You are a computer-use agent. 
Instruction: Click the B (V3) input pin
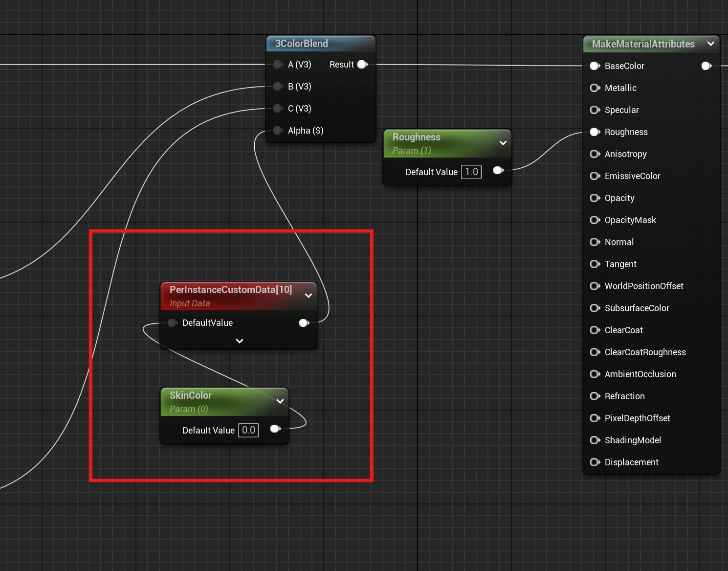click(278, 87)
